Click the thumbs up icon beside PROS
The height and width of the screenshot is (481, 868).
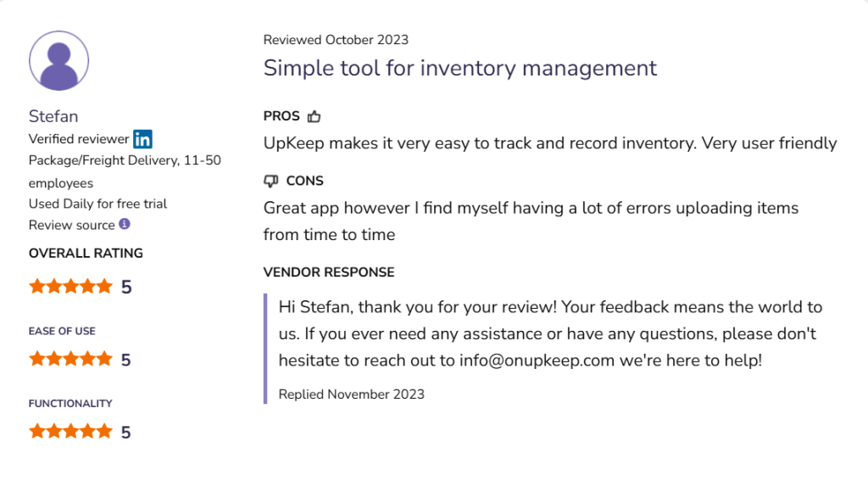[314, 116]
